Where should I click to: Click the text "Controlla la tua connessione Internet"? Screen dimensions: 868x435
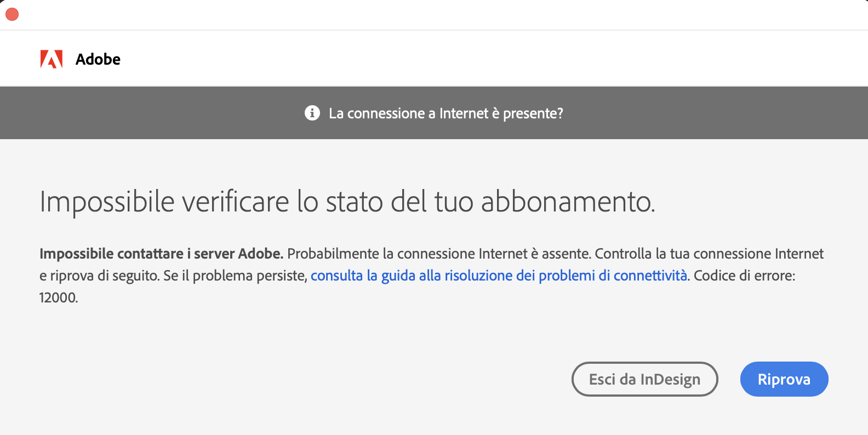coord(709,254)
